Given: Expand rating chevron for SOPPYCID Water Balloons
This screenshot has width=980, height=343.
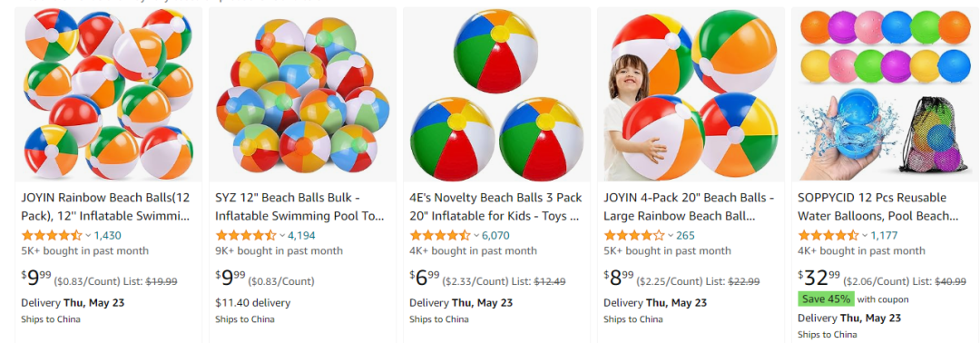Looking at the screenshot, I should [x=865, y=236].
